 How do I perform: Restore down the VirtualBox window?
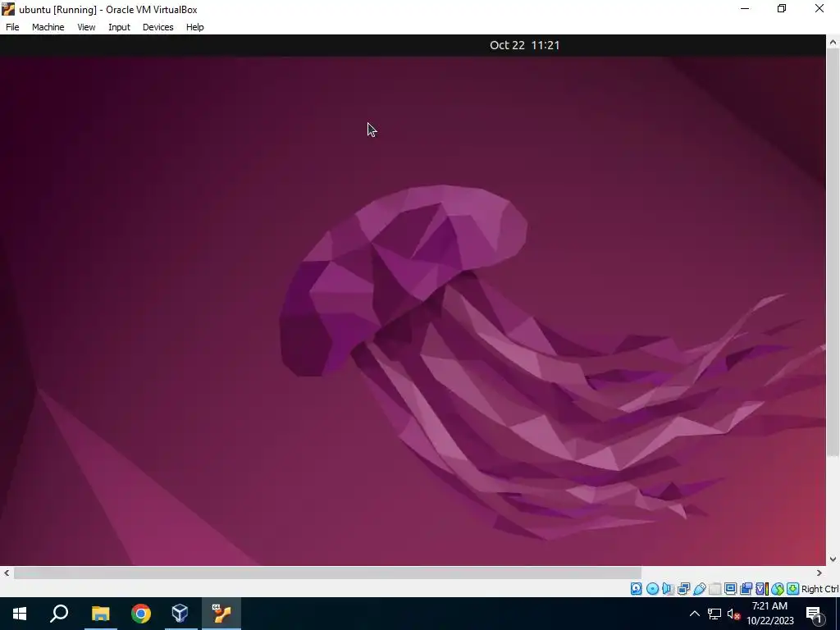782,9
